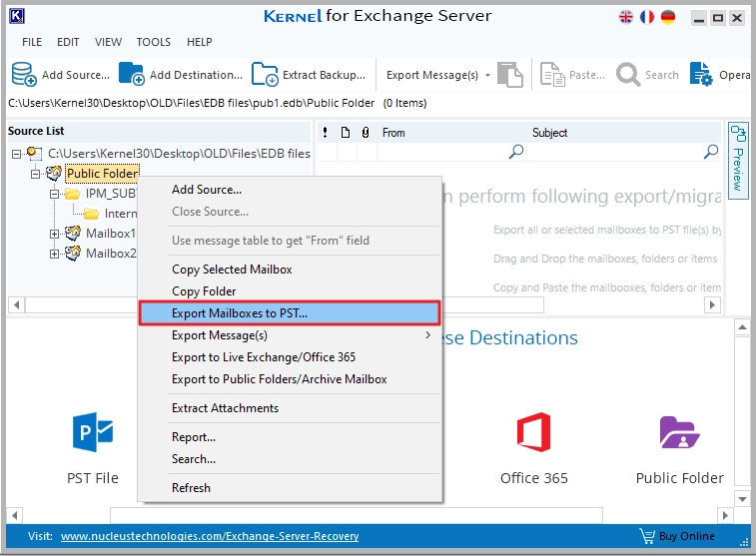Screen dimensions: 756x556
Task: Choose the PST File destination icon
Action: pyautogui.click(x=93, y=431)
